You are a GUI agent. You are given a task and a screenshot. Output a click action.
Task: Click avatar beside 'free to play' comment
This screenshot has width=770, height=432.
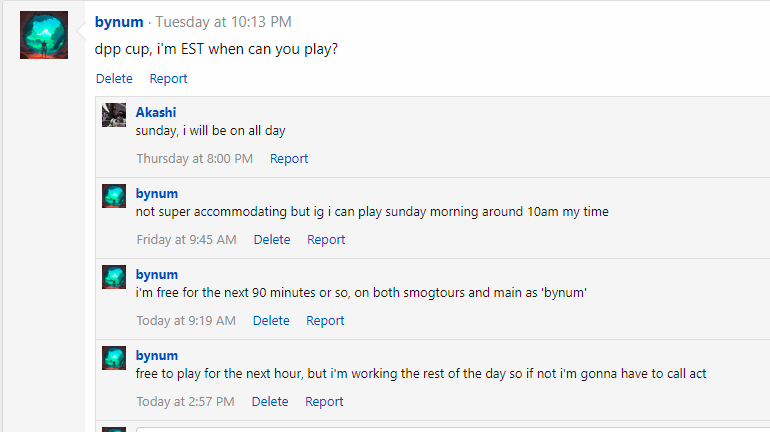[x=114, y=358]
